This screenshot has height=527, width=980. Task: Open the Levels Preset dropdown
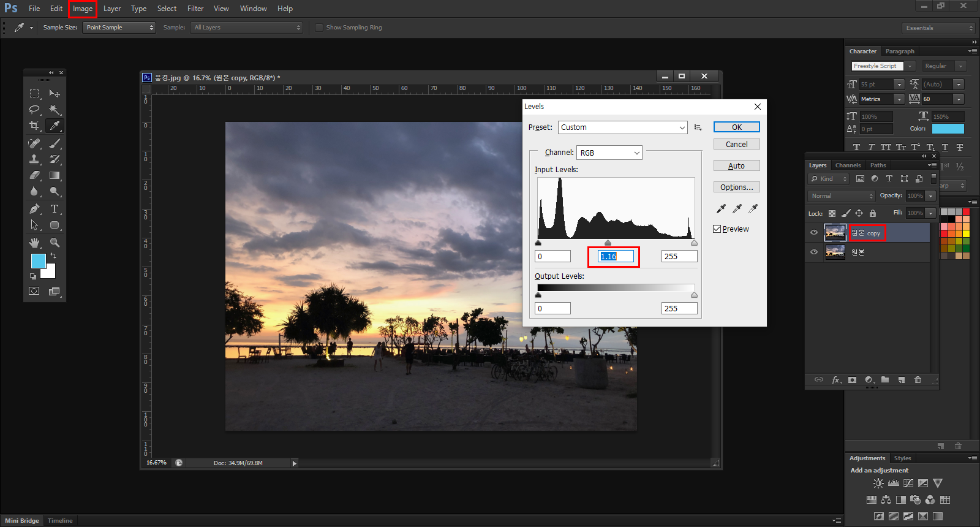(622, 127)
